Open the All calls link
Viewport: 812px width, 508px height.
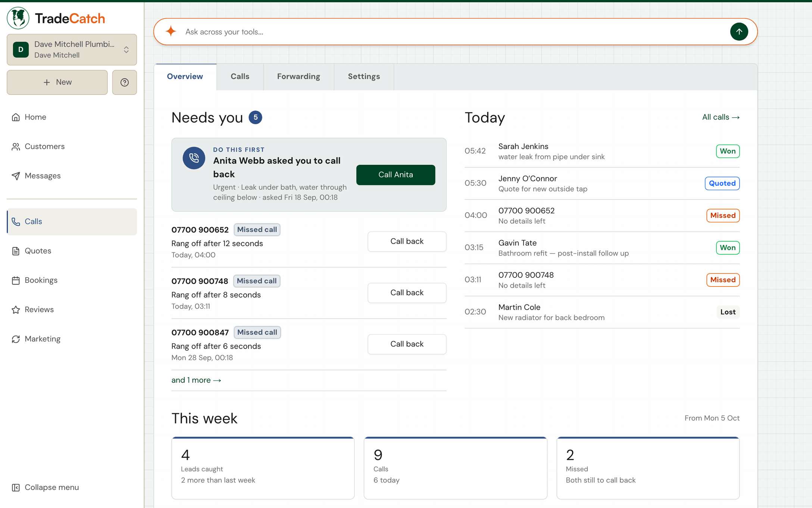(x=721, y=117)
